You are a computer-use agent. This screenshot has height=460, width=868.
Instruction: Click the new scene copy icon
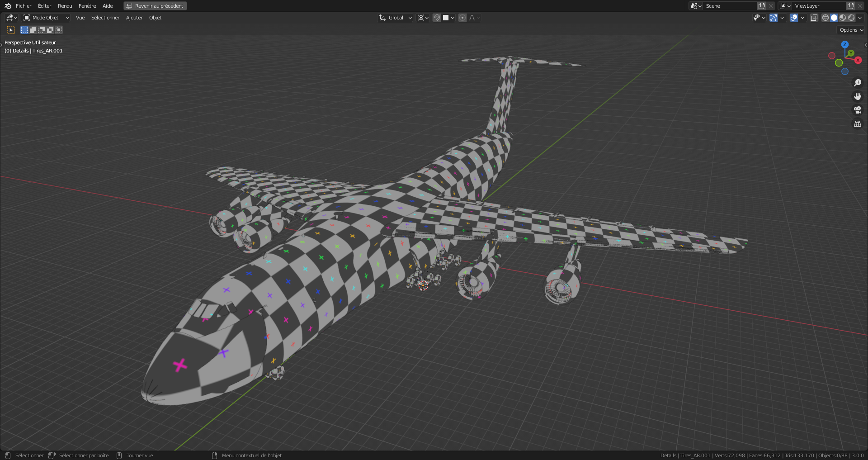click(762, 6)
